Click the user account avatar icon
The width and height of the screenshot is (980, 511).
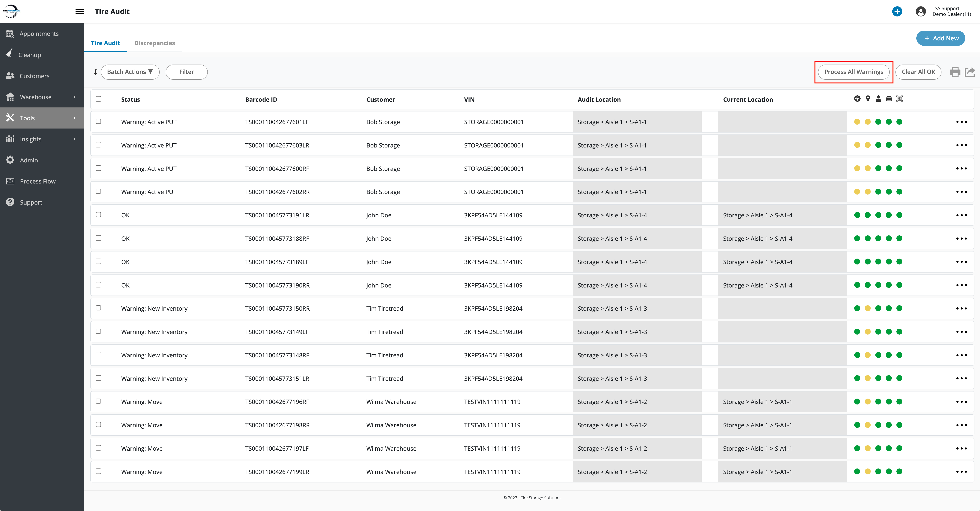coord(921,11)
